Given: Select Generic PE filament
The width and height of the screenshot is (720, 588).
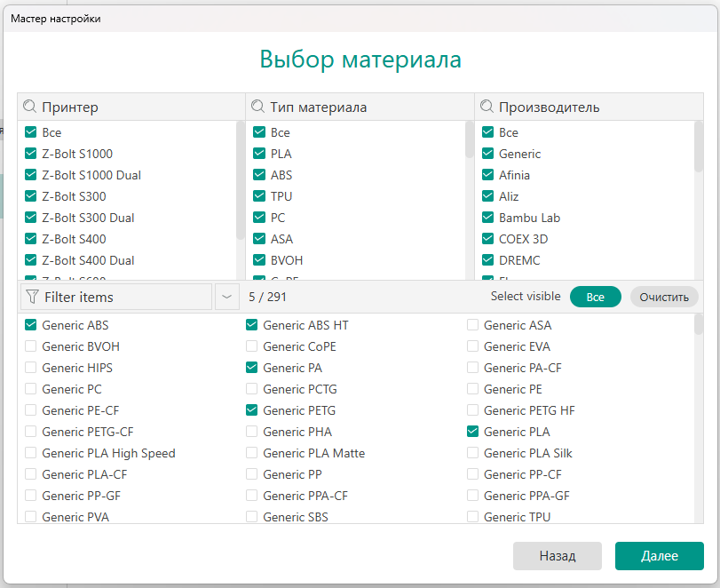Looking at the screenshot, I should [x=472, y=389].
